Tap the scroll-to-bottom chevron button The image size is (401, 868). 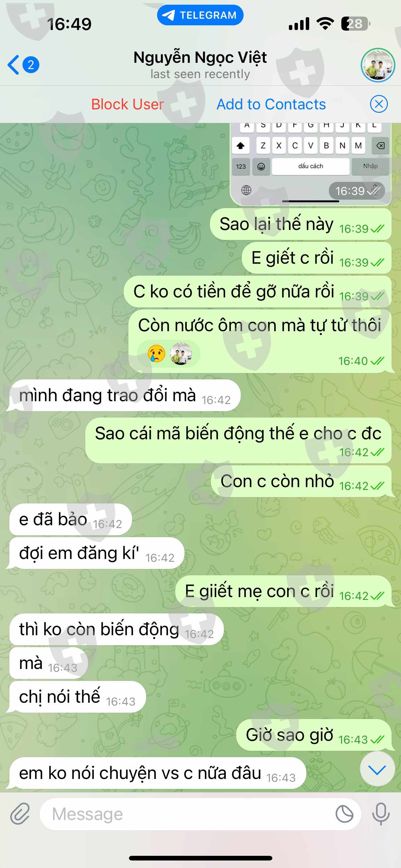[x=377, y=770]
